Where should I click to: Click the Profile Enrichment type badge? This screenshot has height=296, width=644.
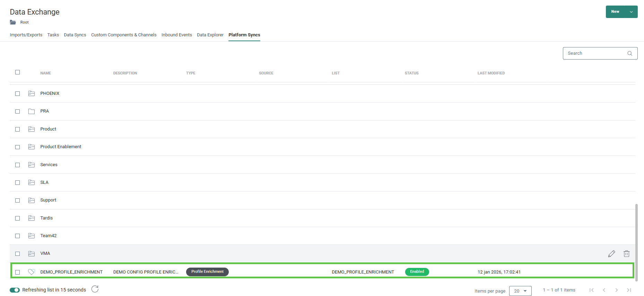point(207,272)
